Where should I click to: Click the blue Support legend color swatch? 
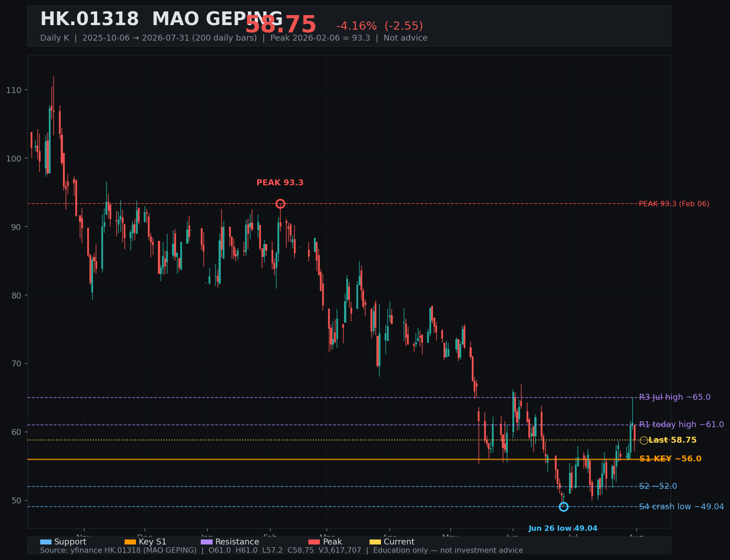pyautogui.click(x=46, y=542)
